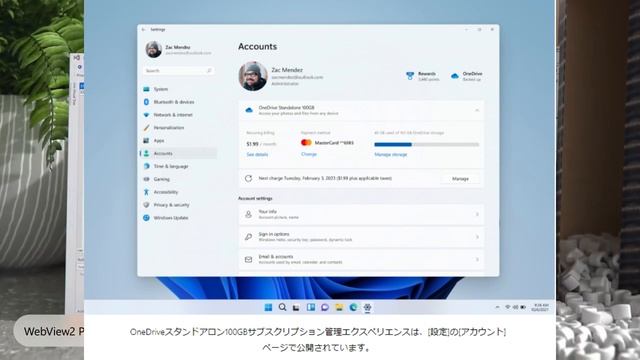
Task: Click the envelope icon beside Email & accounts
Action: pyautogui.click(x=248, y=260)
